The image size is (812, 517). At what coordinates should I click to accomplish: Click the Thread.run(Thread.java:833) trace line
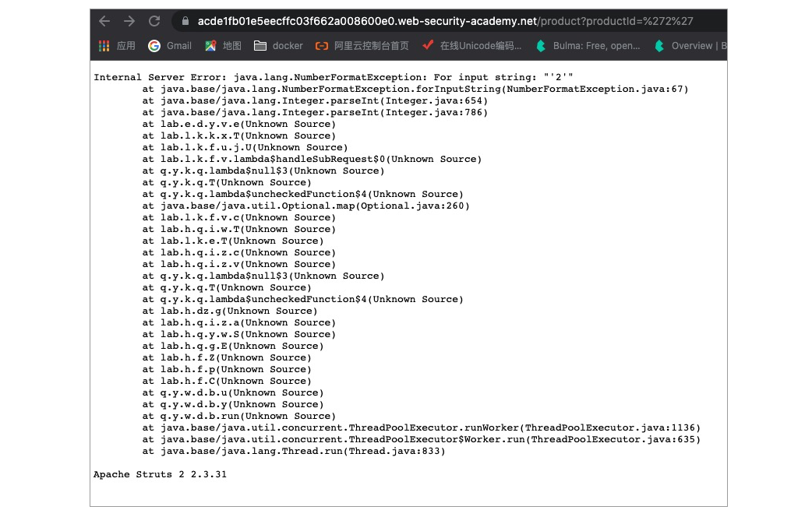click(294, 451)
